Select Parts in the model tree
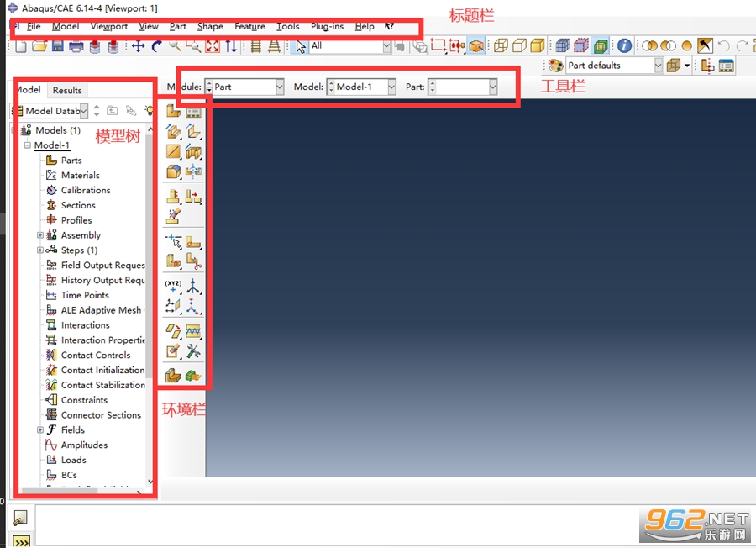This screenshot has height=548, width=756. tap(71, 161)
